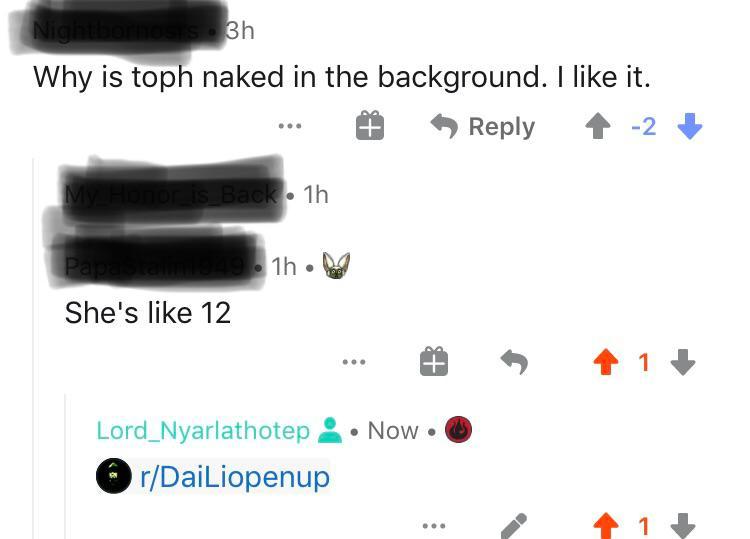Click the Momo flair icon next to 1h

point(336,265)
